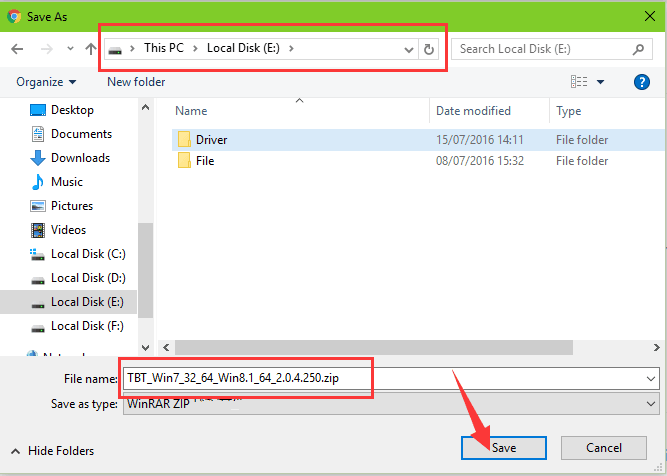Expand chevron after Local Disk (E:) breadcrumb
The image size is (667, 476).
(291, 48)
